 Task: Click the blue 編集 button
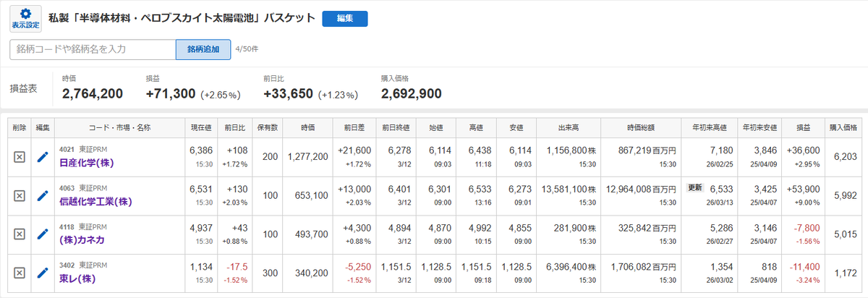345,19
